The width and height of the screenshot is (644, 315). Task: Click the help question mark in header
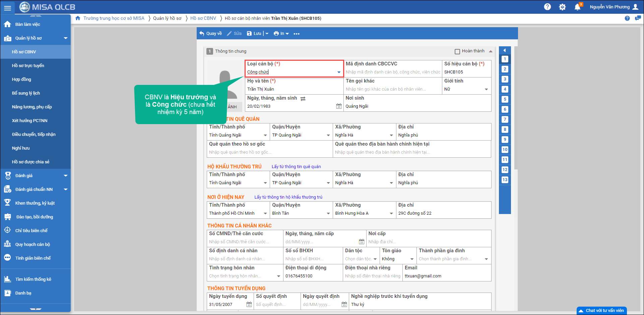(x=547, y=7)
